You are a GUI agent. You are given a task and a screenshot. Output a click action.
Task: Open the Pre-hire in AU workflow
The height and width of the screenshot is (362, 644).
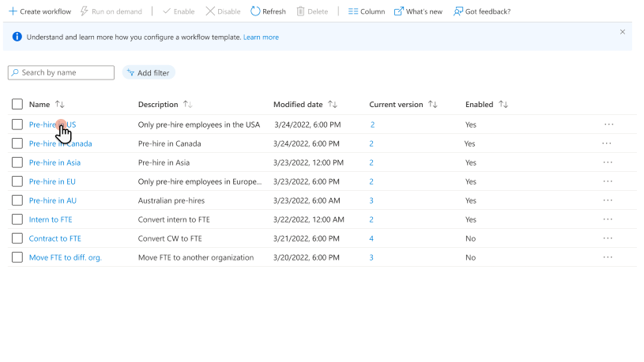53,201
